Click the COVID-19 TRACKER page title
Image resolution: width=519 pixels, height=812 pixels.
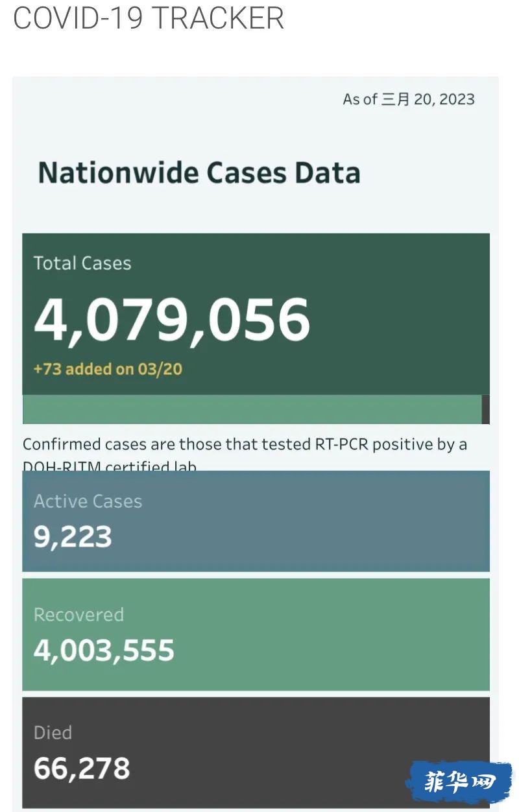pos(149,18)
